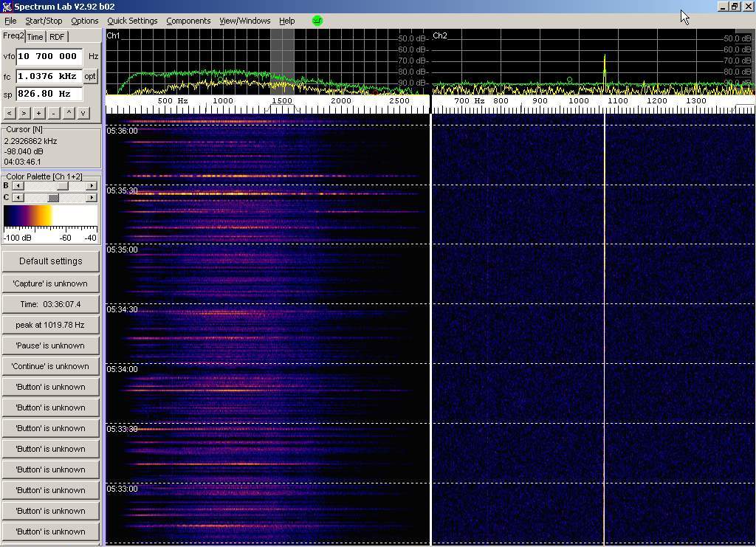The image size is (756, 547).
Task: Click right arrow of brightness B scrollbar
Action: tap(92, 186)
